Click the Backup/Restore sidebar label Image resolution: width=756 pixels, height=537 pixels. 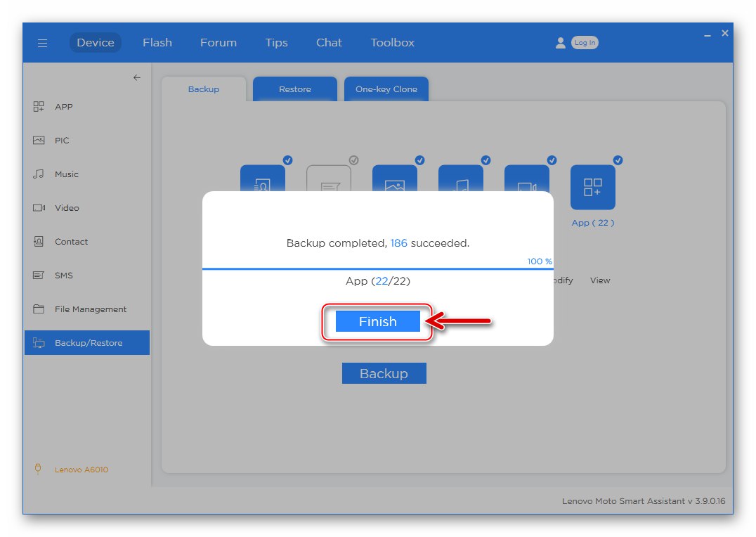(89, 343)
